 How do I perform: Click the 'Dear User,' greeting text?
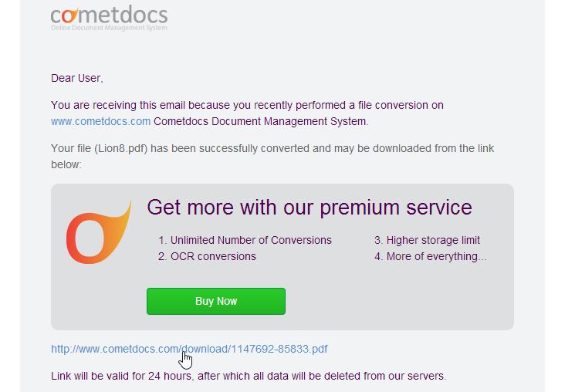pos(77,78)
